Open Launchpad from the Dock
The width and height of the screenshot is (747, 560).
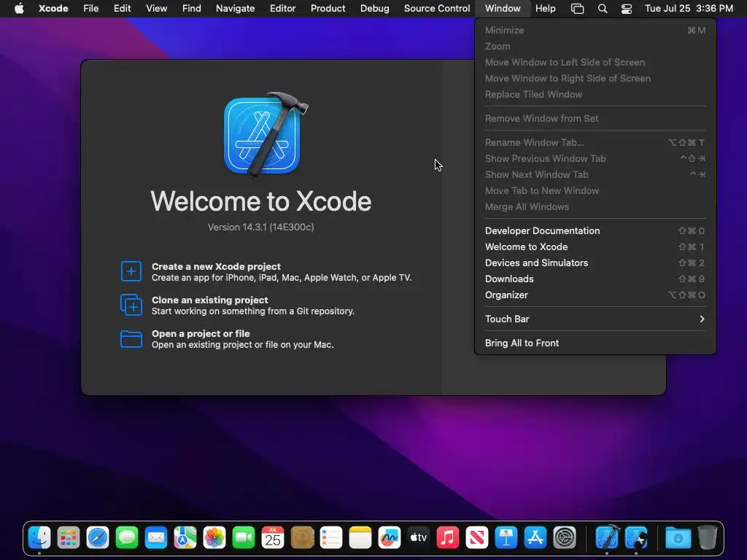69,538
